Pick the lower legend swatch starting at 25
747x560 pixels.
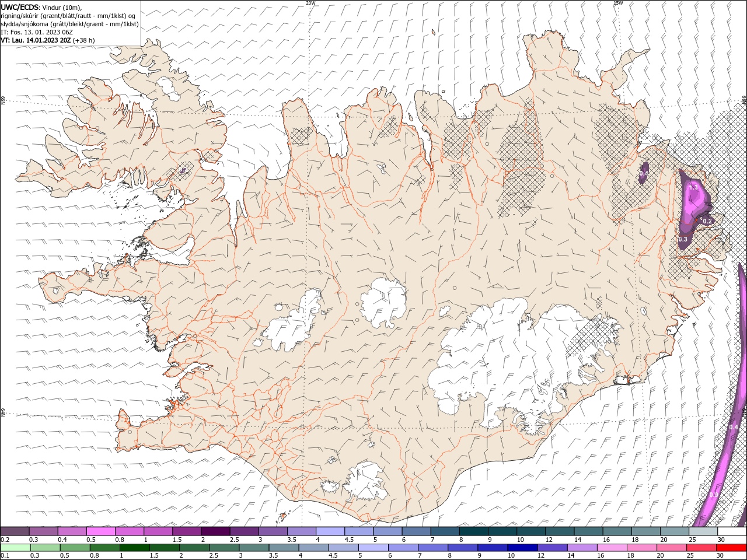point(701,547)
